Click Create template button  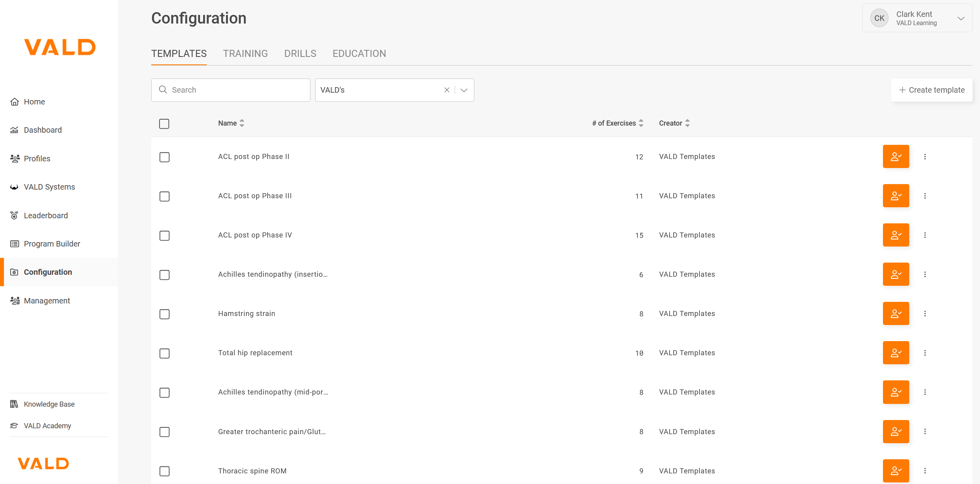pyautogui.click(x=931, y=90)
